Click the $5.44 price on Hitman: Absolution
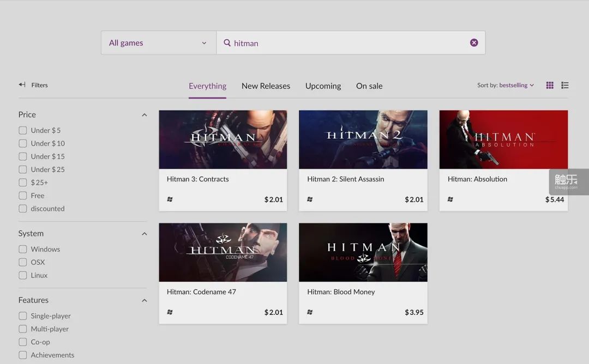The image size is (589, 364). [x=555, y=199]
